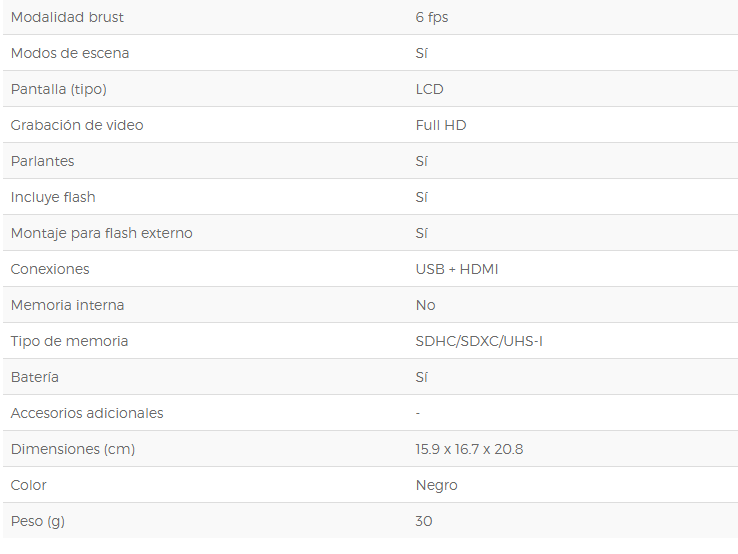Click the Conexiones row label
This screenshot has height=554, width=738.
point(50,269)
